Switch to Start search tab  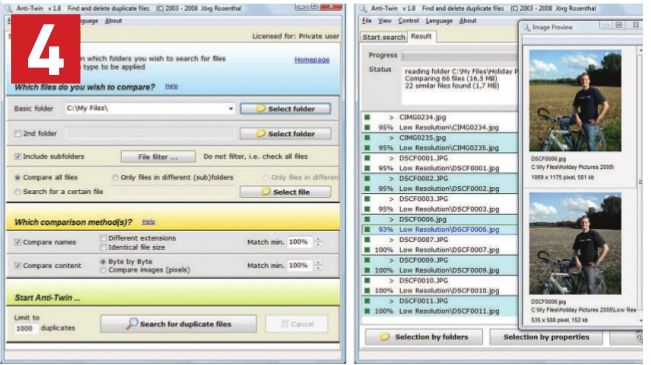(384, 37)
